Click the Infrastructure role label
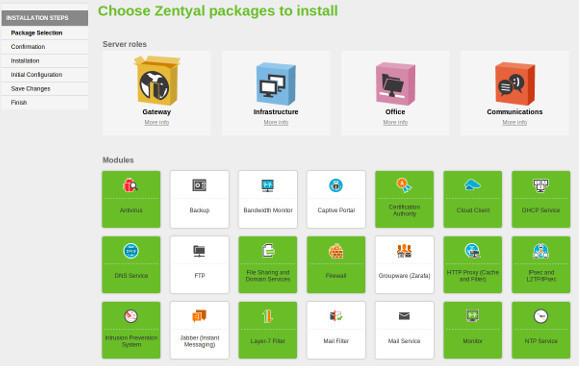Image resolution: width=579 pixels, height=366 pixels. click(x=276, y=112)
